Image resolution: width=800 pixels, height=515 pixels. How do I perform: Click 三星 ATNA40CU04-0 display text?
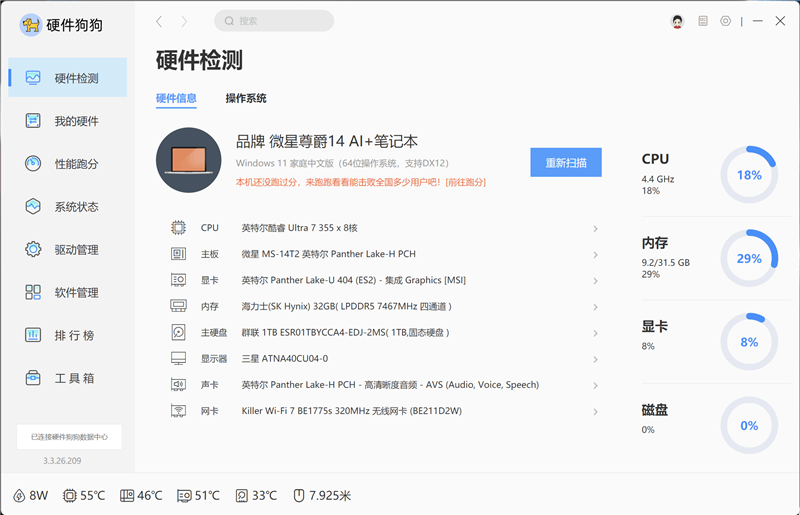285,358
